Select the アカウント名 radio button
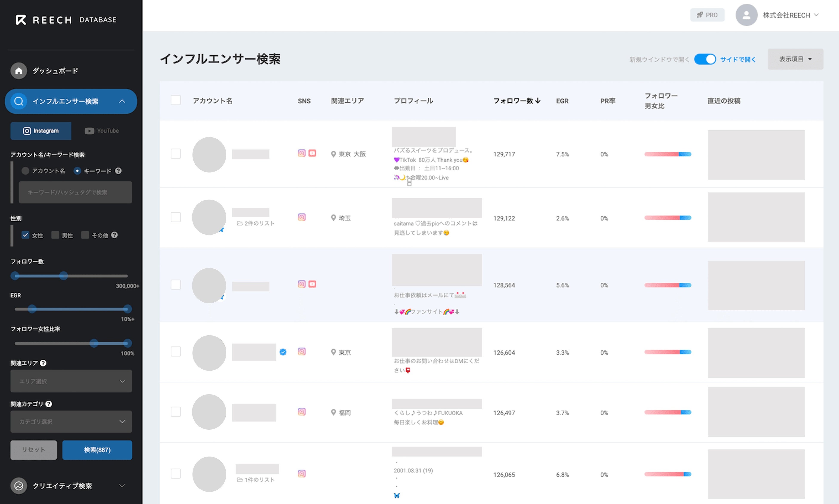This screenshot has width=839, height=504. click(25, 171)
